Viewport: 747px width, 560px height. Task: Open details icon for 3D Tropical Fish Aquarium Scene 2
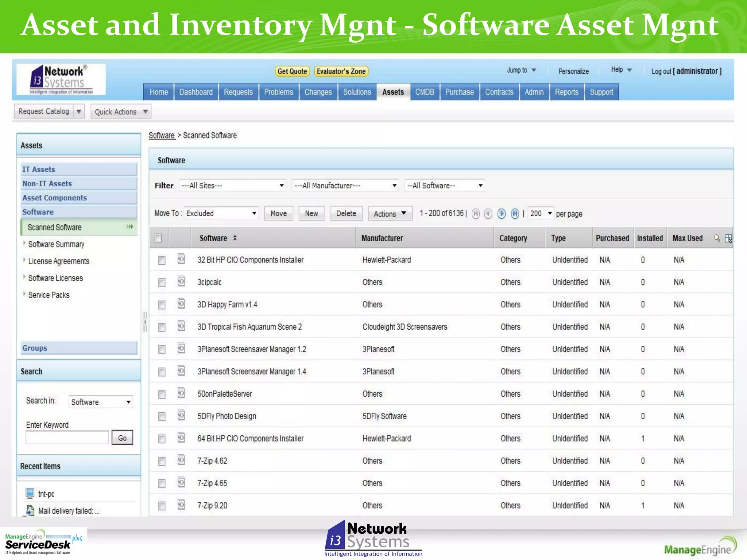click(181, 326)
